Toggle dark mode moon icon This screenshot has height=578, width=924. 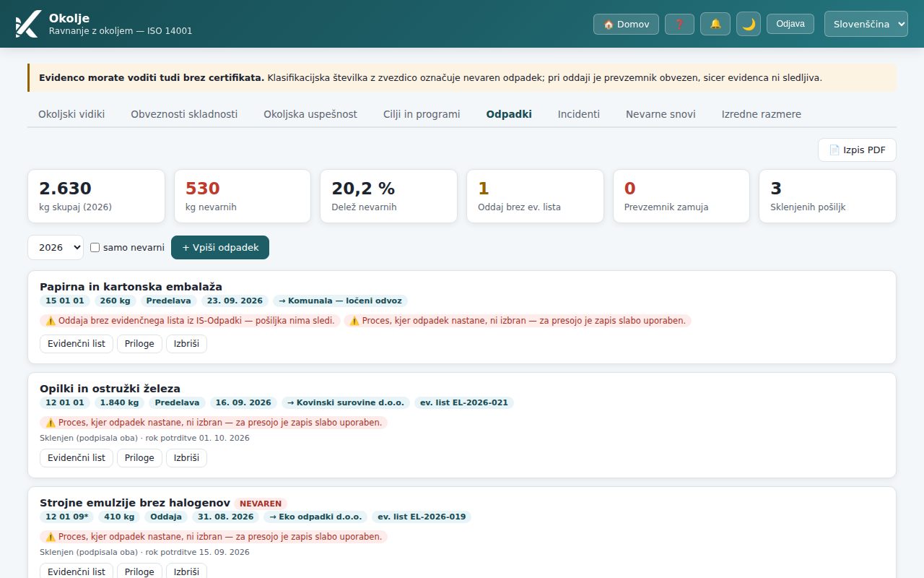(x=749, y=24)
